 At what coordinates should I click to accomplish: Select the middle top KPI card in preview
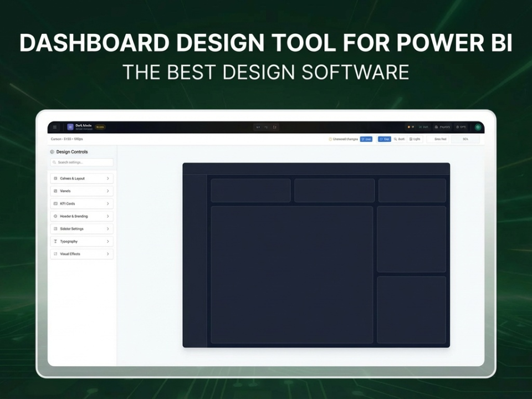[335, 190]
